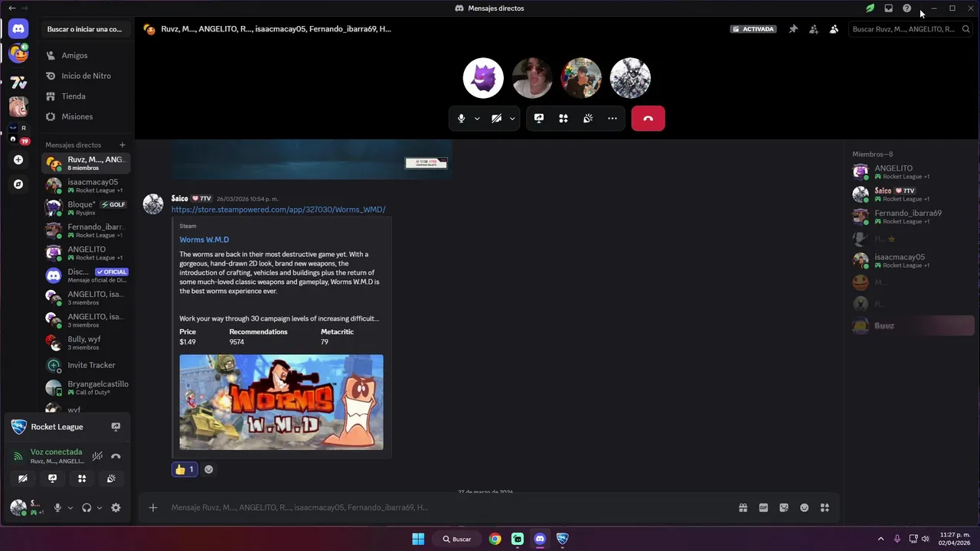
Task: Open Windows Start menu
Action: 418,539
